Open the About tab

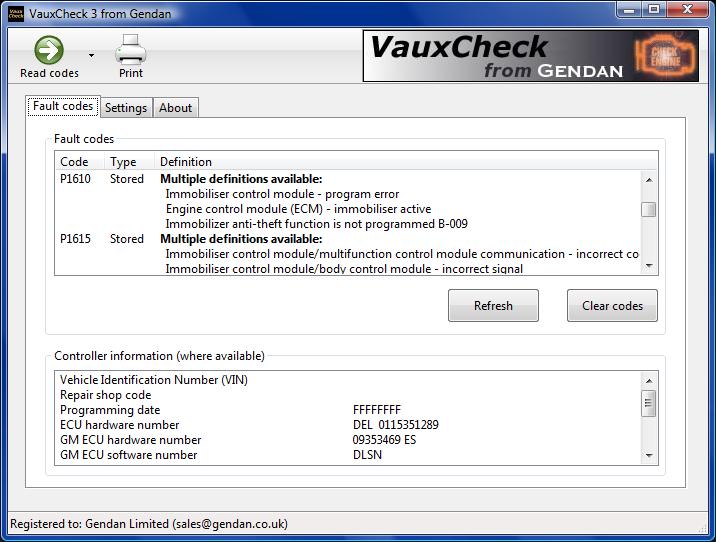(175, 108)
